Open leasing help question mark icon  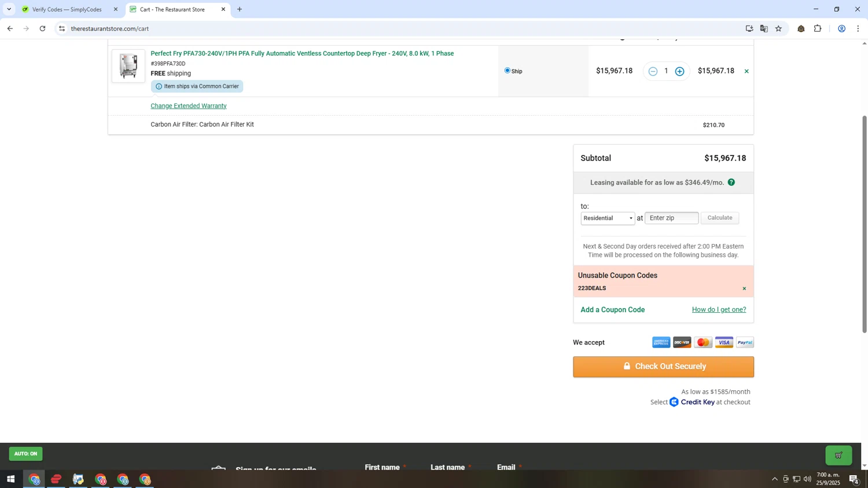click(731, 182)
